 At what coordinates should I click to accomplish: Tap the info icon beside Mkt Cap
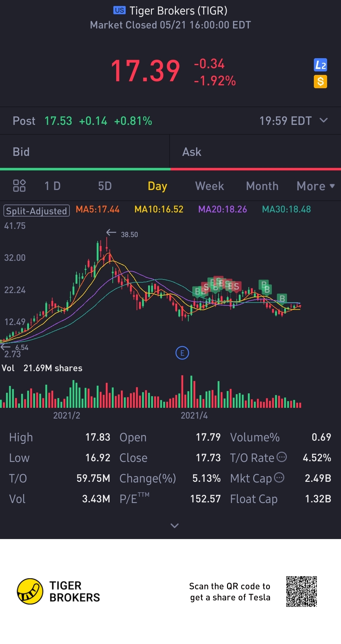(x=279, y=477)
